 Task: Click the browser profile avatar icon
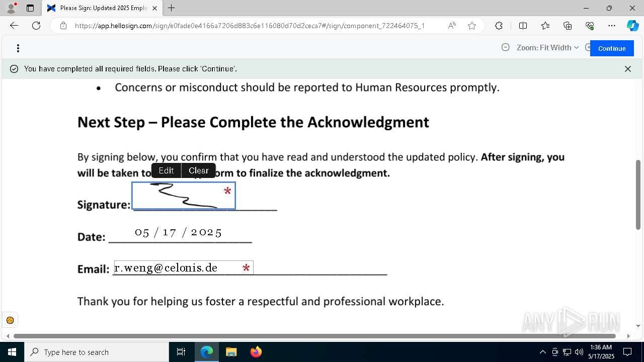pos(11,8)
